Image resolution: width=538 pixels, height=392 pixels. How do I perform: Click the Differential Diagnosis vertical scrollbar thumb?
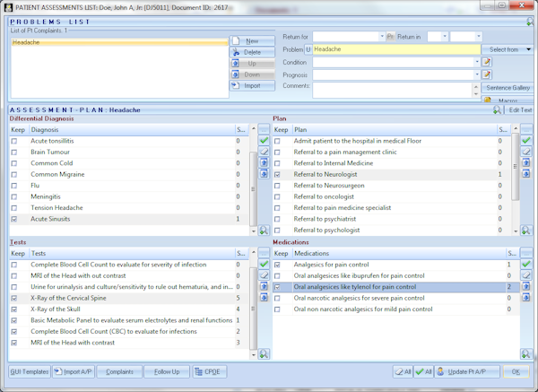point(253,188)
